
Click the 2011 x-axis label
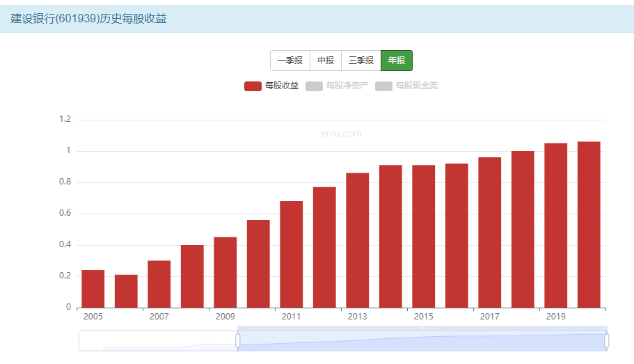292,317
